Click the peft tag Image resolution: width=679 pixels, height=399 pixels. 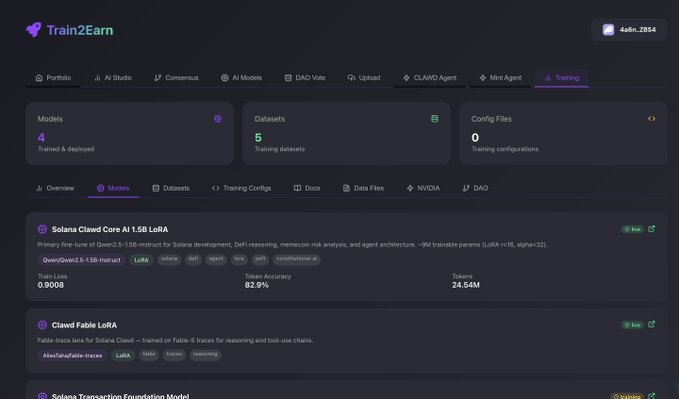(x=260, y=259)
